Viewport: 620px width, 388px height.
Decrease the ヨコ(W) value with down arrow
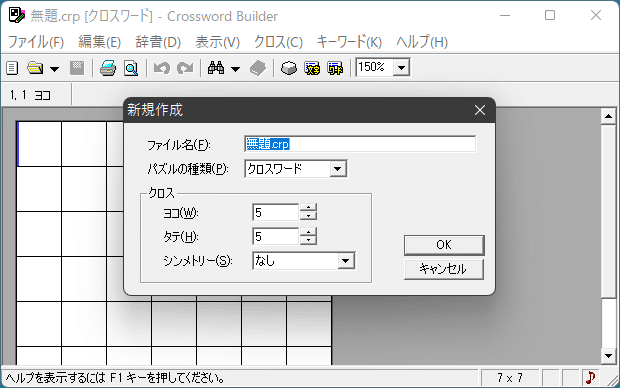[308, 217]
